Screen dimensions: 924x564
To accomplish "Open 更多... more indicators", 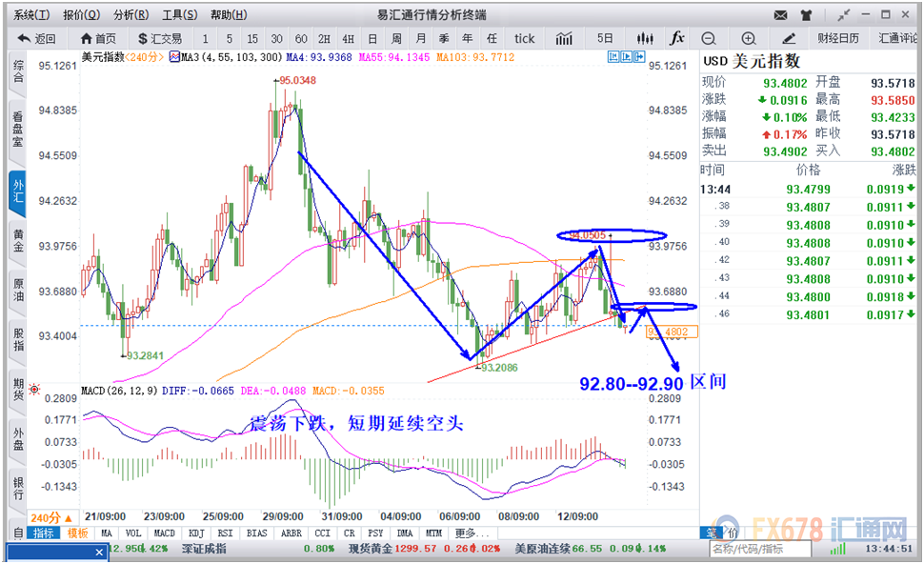I will click(472, 534).
